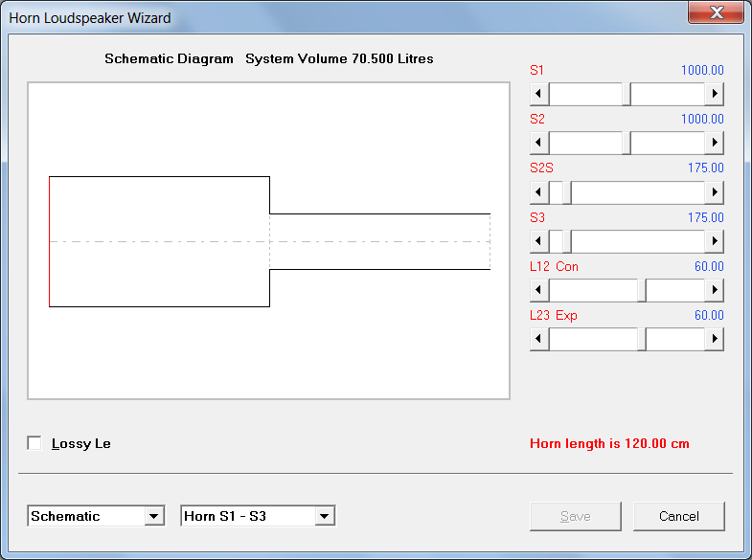Viewport: 752px width, 560px height.
Task: Click the S2 value 1000.00
Action: 702,119
